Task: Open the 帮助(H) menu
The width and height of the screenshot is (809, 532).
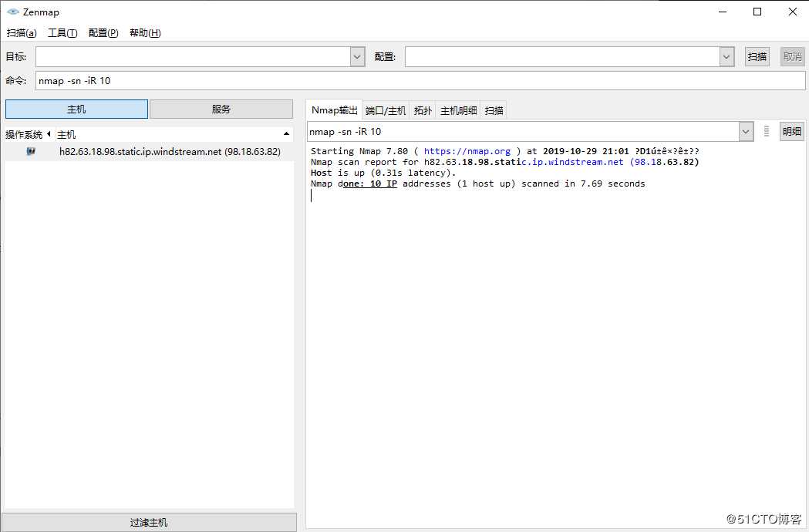Action: click(x=145, y=33)
